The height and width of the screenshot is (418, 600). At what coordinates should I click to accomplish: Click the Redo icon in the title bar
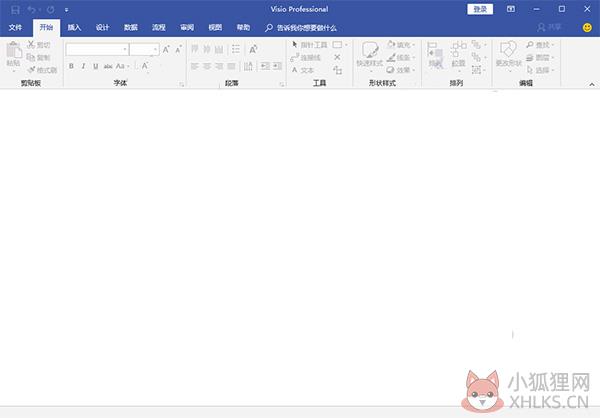(51, 10)
